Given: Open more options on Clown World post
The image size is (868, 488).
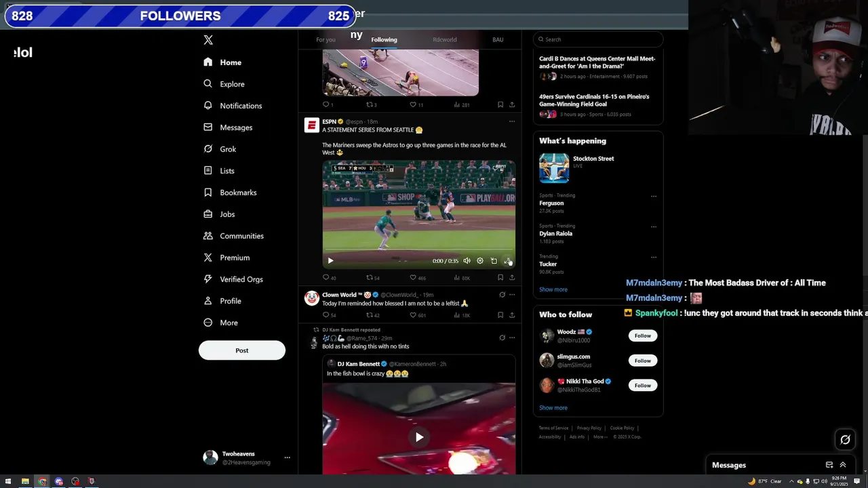Looking at the screenshot, I should pyautogui.click(x=512, y=295).
